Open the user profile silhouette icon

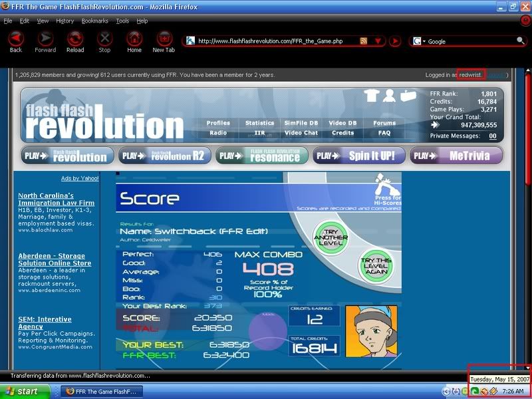(390, 96)
